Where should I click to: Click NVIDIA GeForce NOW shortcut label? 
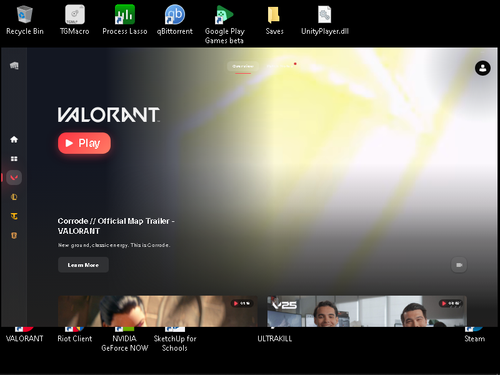click(125, 343)
